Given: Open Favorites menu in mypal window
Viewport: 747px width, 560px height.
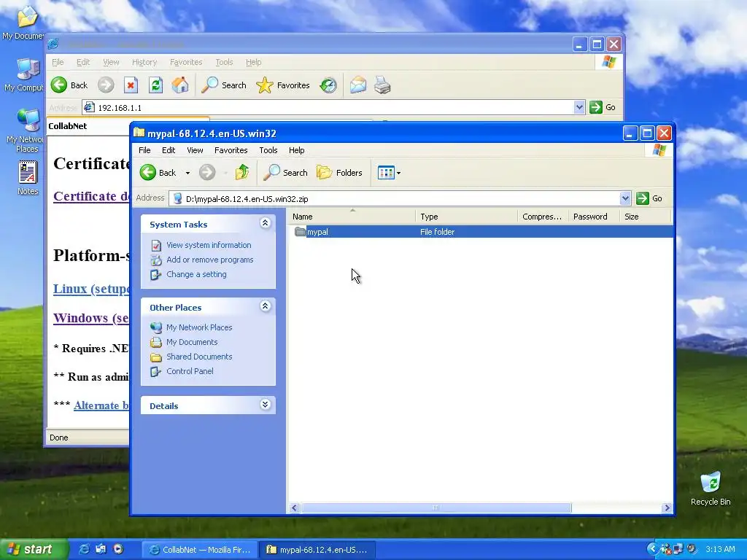Looking at the screenshot, I should click(231, 150).
